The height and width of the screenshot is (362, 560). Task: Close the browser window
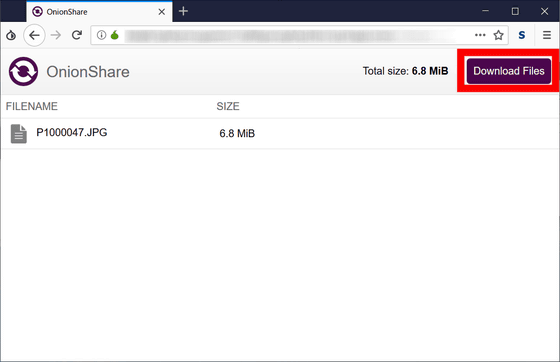click(544, 11)
